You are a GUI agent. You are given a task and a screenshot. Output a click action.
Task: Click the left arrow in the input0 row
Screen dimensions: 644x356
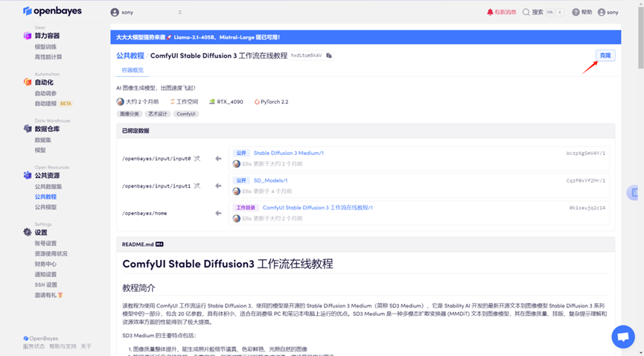(x=218, y=159)
